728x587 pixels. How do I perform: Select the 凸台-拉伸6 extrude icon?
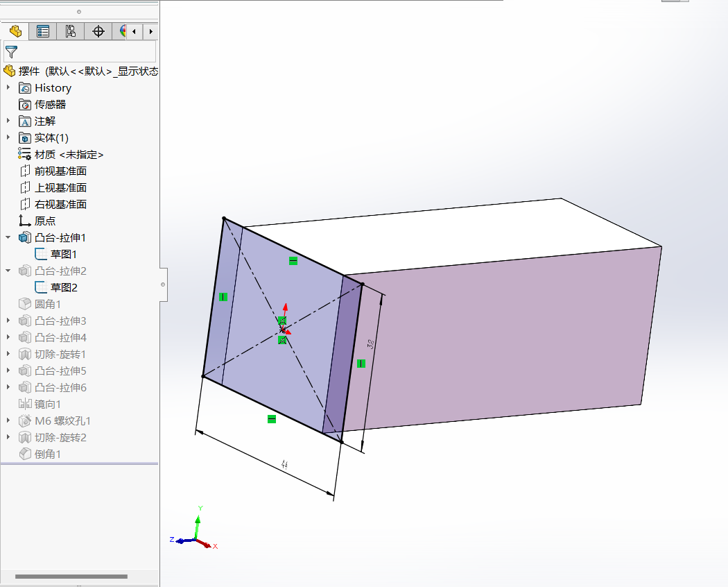pyautogui.click(x=24, y=388)
